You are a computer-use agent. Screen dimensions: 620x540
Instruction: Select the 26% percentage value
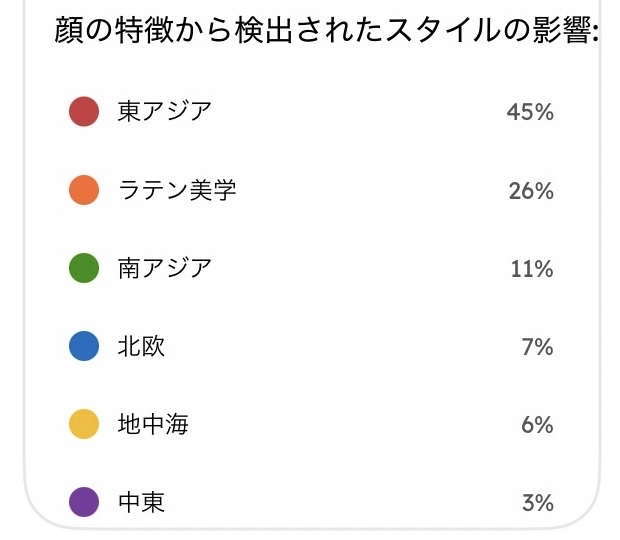click(531, 190)
